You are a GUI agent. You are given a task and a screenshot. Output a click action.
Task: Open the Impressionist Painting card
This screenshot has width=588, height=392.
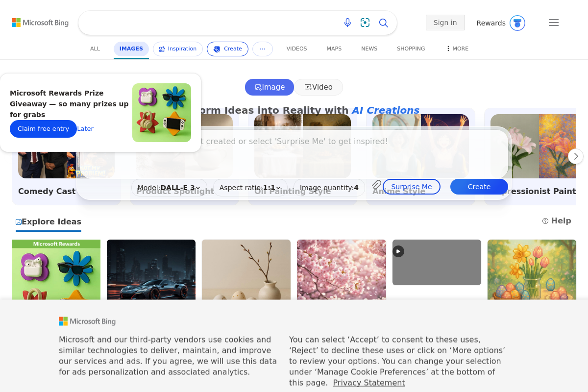pos(530,156)
